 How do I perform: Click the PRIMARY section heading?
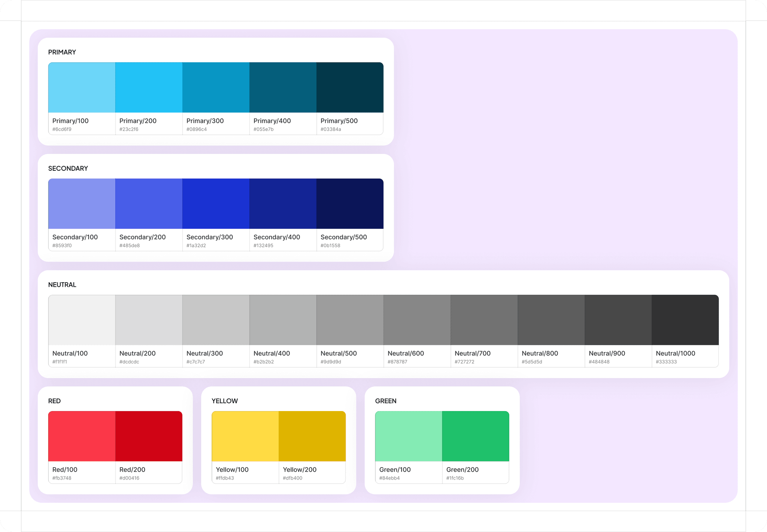pyautogui.click(x=62, y=52)
